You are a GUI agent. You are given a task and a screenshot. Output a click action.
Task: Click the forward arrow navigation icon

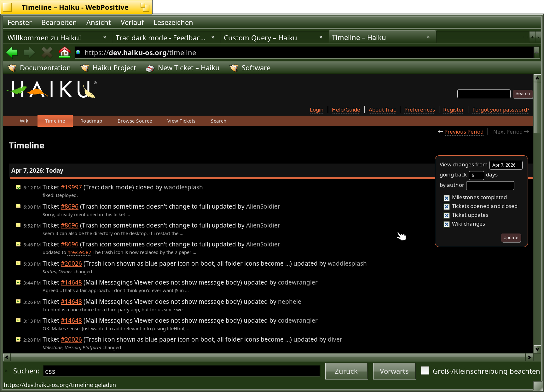[x=29, y=52]
